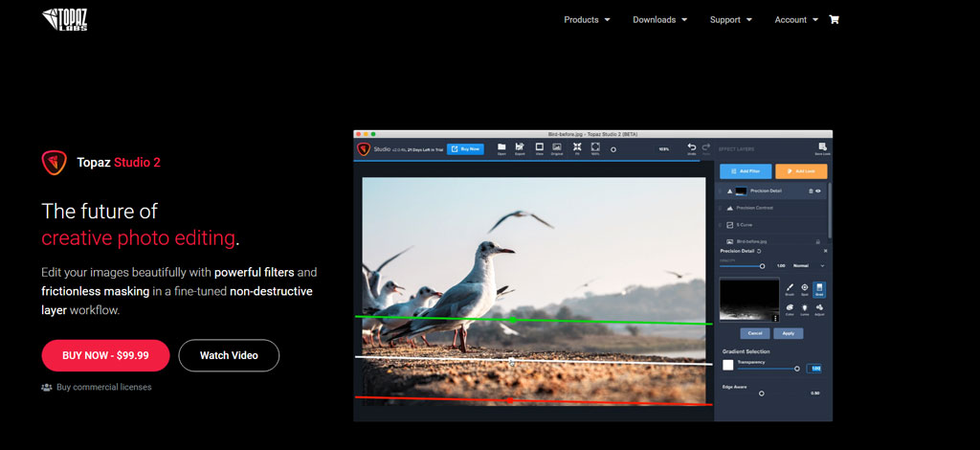Click the Apply button in mask panel
The width and height of the screenshot is (980, 450).
tap(789, 333)
